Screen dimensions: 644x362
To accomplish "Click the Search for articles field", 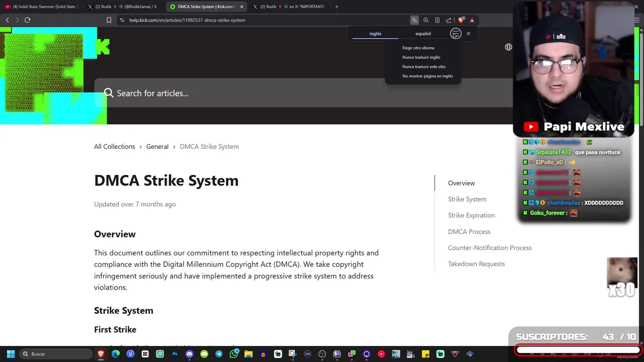I will pos(303,93).
